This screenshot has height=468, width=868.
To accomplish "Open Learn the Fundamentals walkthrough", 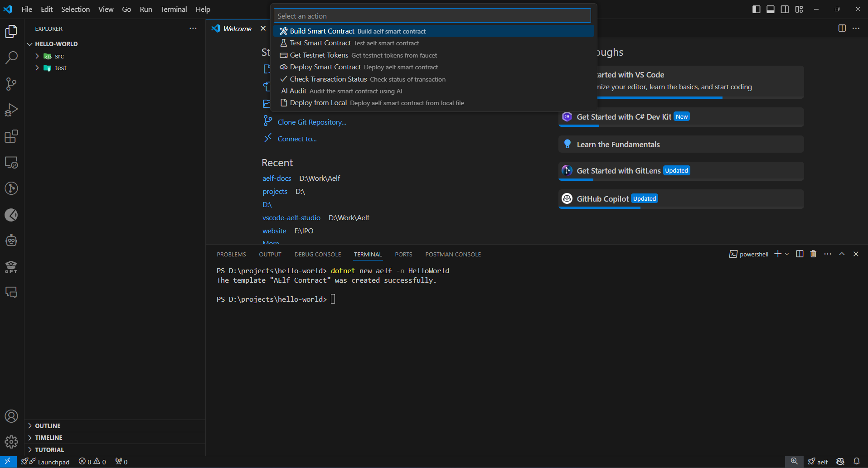I will tap(681, 145).
